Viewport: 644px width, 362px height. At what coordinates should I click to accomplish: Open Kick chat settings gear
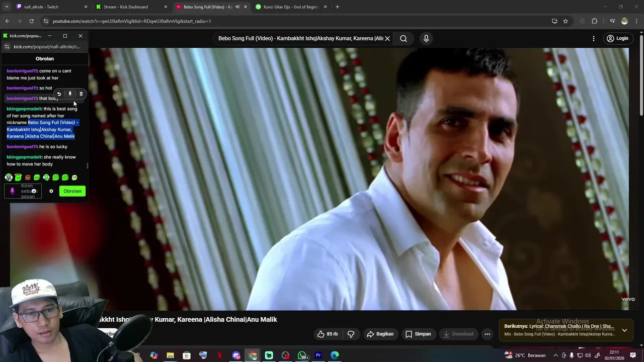click(51, 191)
